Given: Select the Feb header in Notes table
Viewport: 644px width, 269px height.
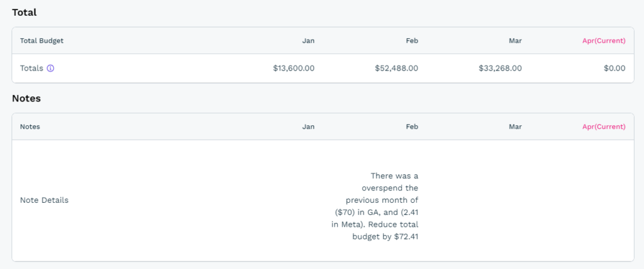Looking at the screenshot, I should [x=412, y=126].
